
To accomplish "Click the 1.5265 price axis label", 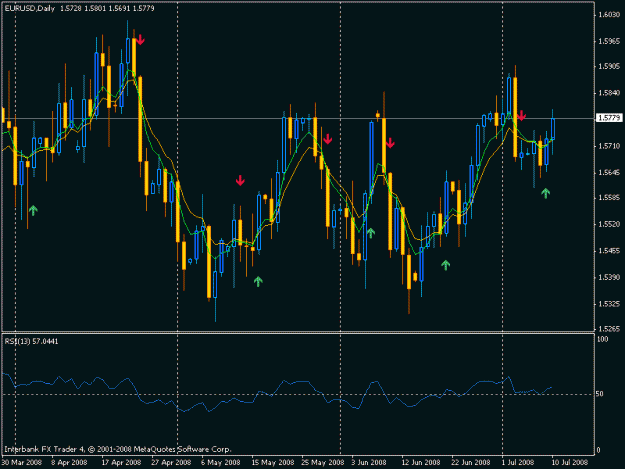I will pos(609,329).
